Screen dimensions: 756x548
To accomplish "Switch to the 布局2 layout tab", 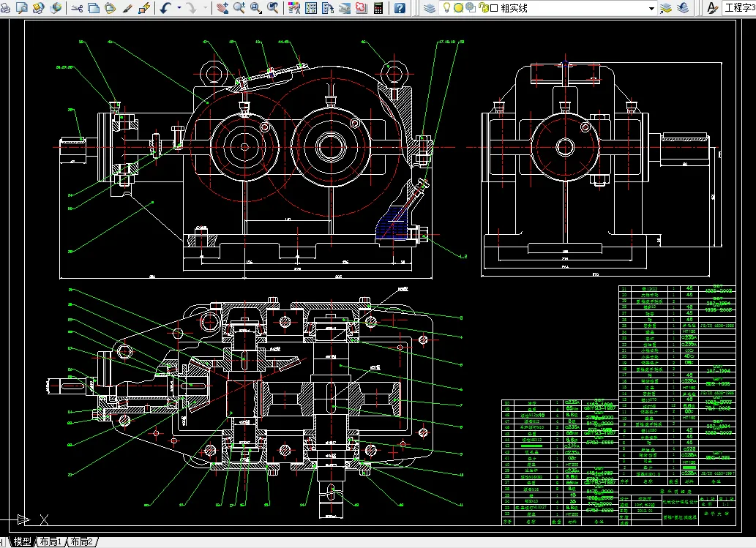I will point(82,541).
